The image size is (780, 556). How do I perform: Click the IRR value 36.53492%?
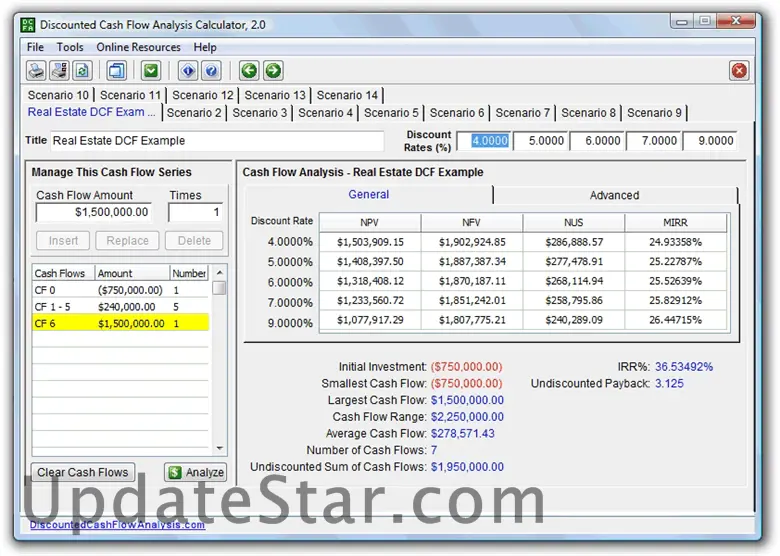coord(683,367)
